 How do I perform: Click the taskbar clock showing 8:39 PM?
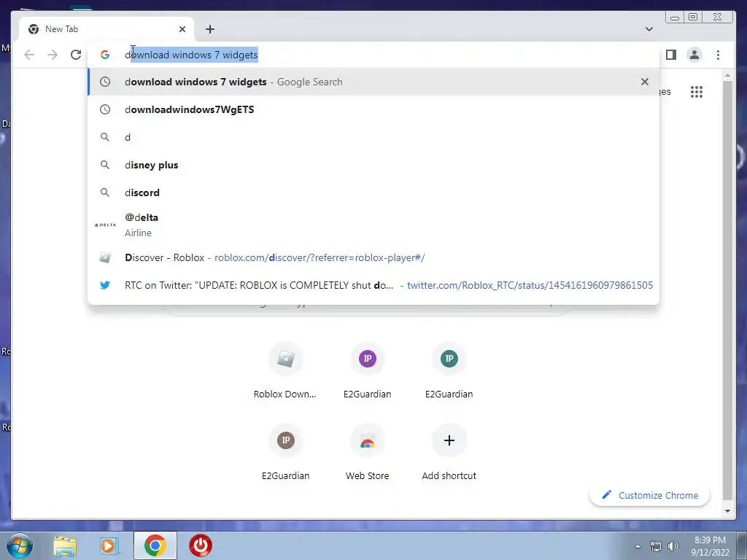click(710, 546)
